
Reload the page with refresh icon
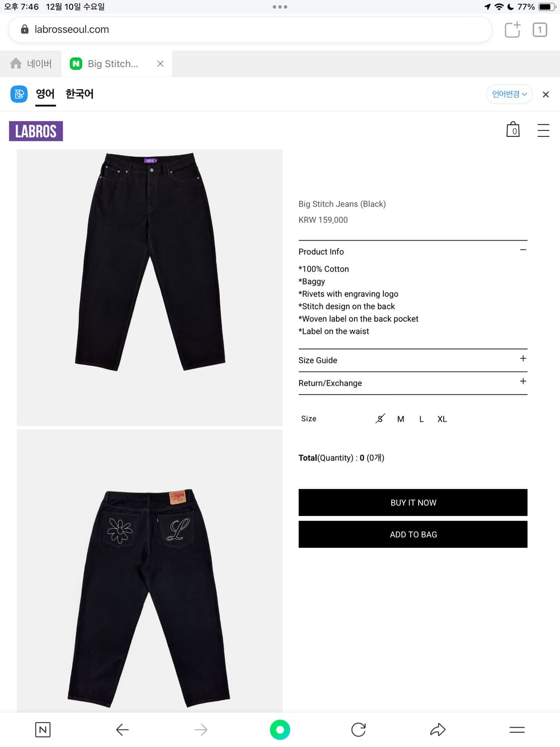point(358,730)
